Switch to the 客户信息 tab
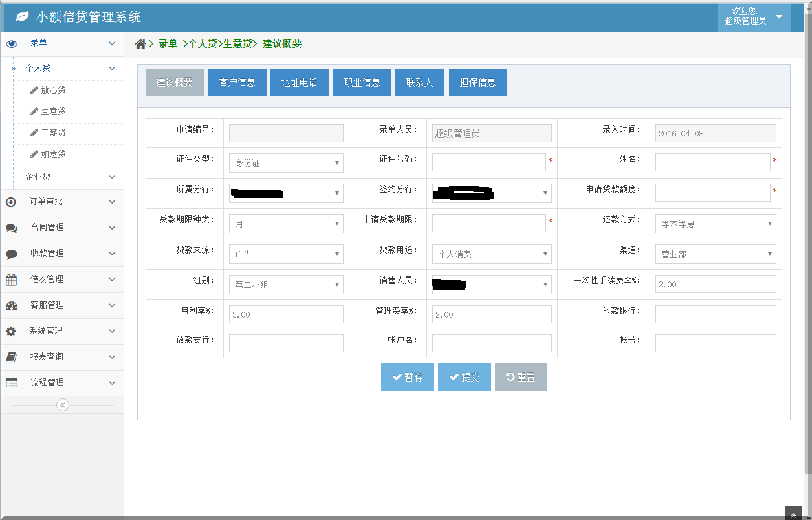 click(x=237, y=82)
